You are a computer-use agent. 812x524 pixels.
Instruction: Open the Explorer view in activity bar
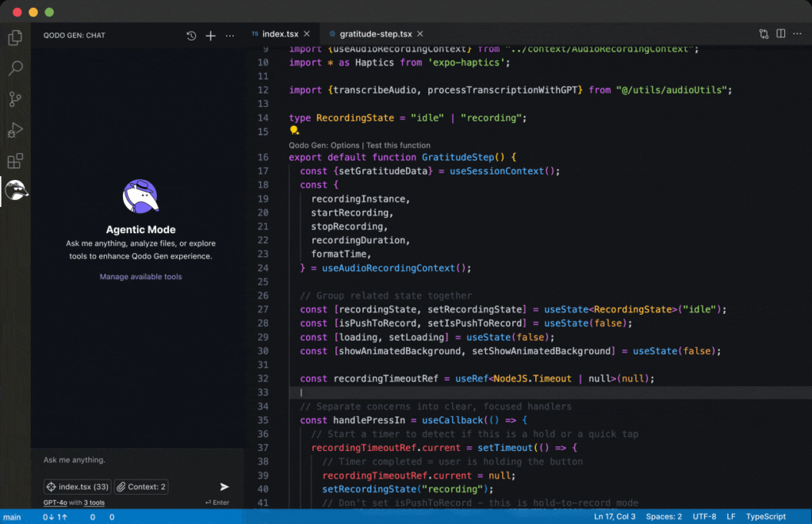coord(14,38)
